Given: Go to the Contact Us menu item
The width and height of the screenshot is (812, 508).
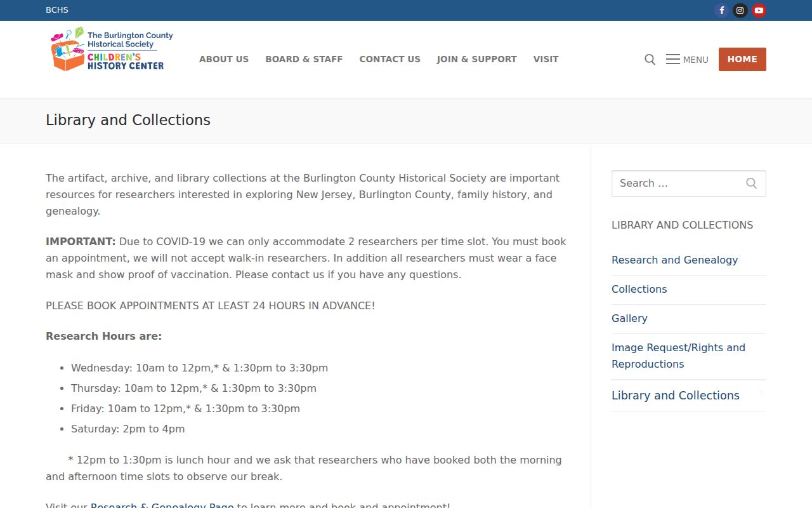Looking at the screenshot, I should click(x=390, y=59).
